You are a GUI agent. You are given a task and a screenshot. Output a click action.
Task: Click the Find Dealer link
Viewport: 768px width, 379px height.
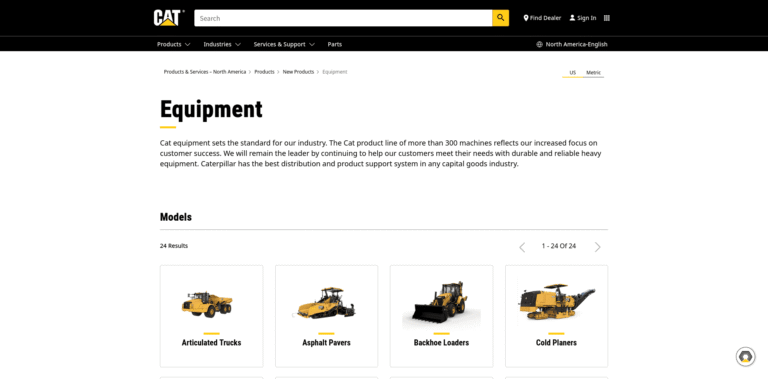pyautogui.click(x=542, y=18)
